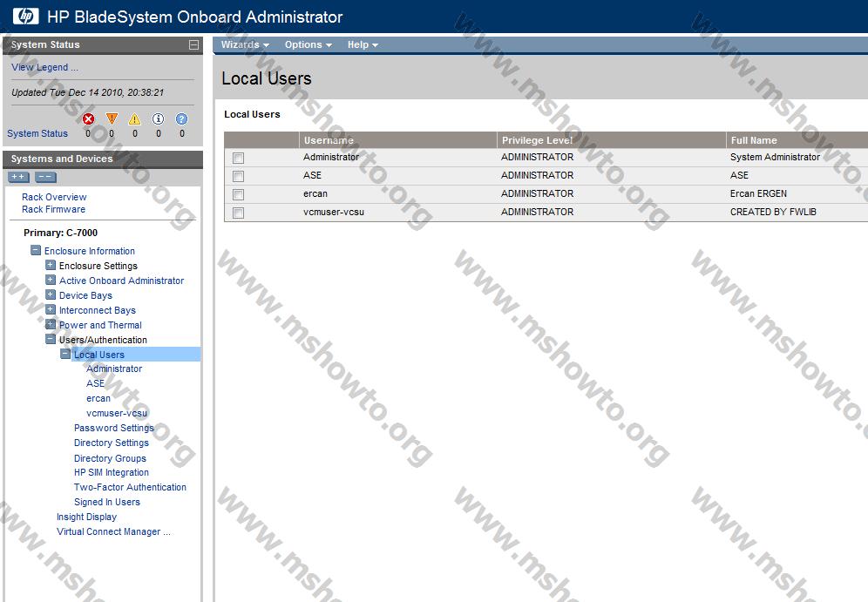
Task: Open the Options menu
Action: click(x=308, y=44)
